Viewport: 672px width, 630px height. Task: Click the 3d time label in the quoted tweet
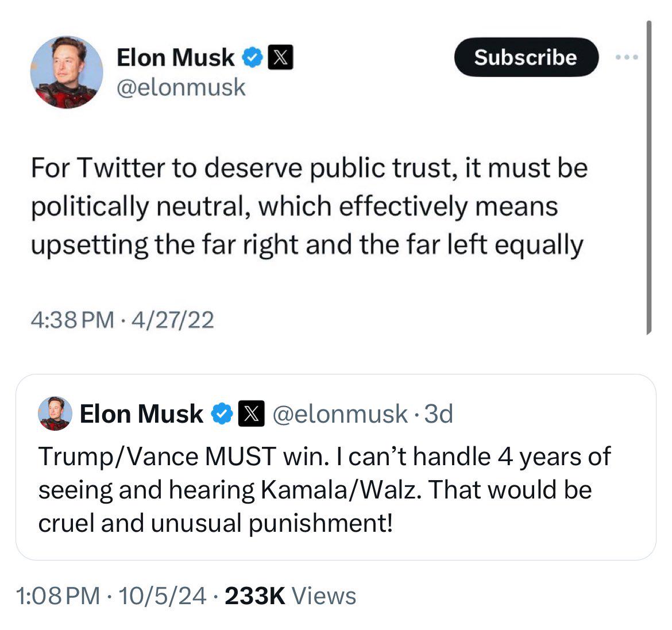[439, 413]
